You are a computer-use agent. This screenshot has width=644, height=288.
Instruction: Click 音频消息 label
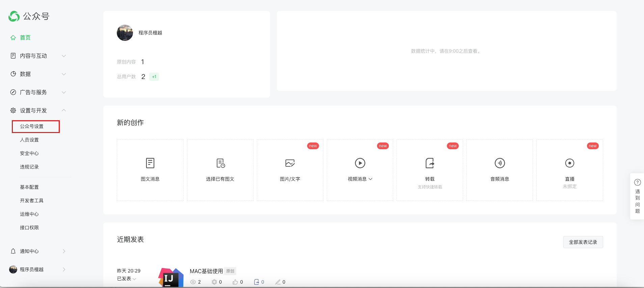500,179
